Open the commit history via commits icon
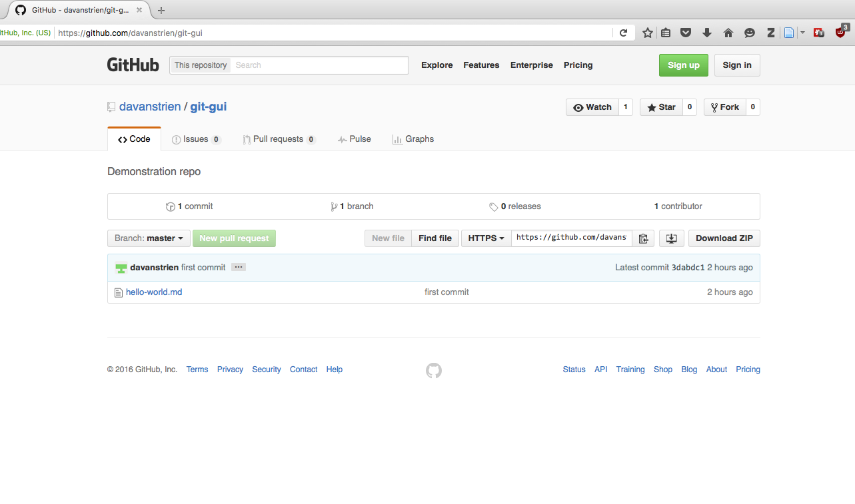This screenshot has height=504, width=855. click(x=171, y=206)
